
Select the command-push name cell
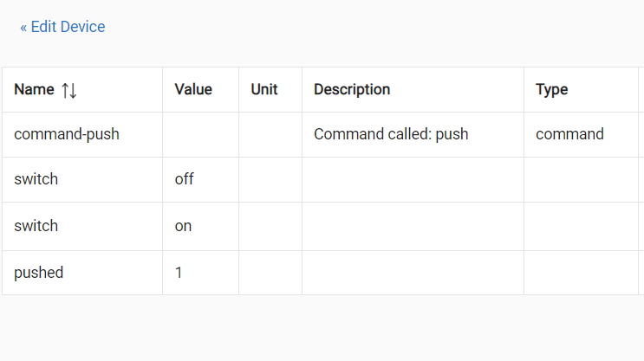[x=67, y=134]
